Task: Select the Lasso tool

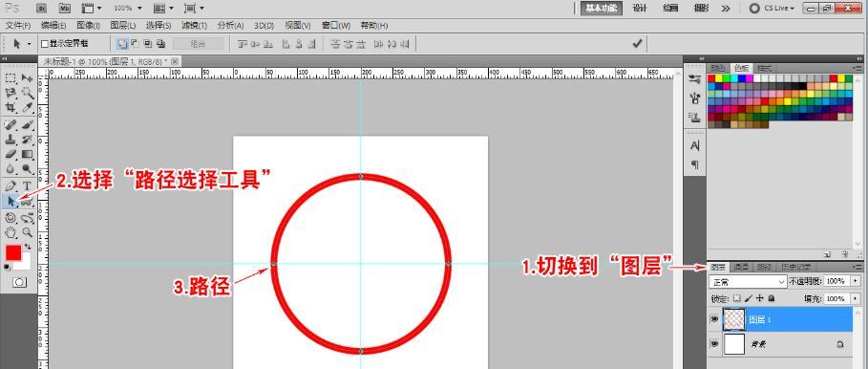Action: coord(11,93)
